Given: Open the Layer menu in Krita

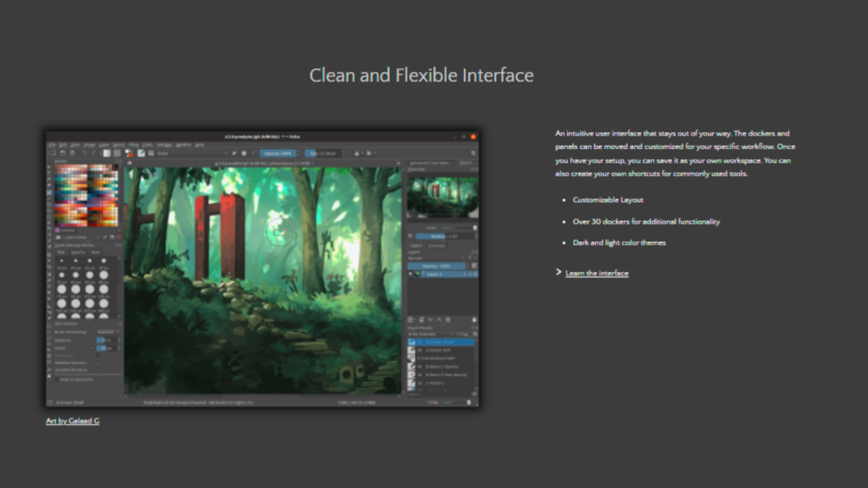Looking at the screenshot, I should [104, 145].
